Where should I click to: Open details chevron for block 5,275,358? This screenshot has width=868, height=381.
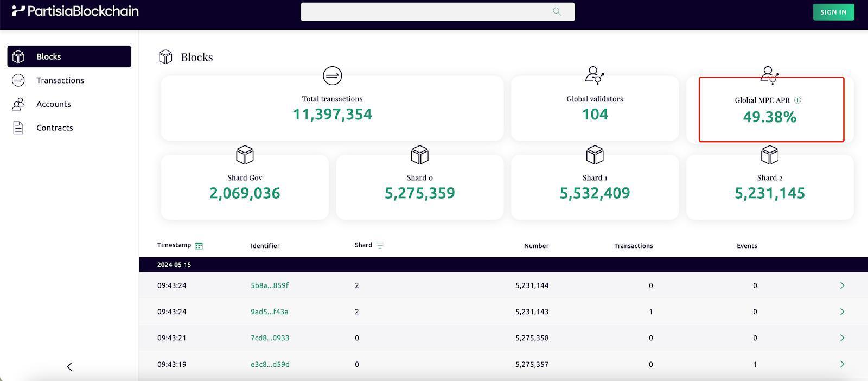coord(842,338)
